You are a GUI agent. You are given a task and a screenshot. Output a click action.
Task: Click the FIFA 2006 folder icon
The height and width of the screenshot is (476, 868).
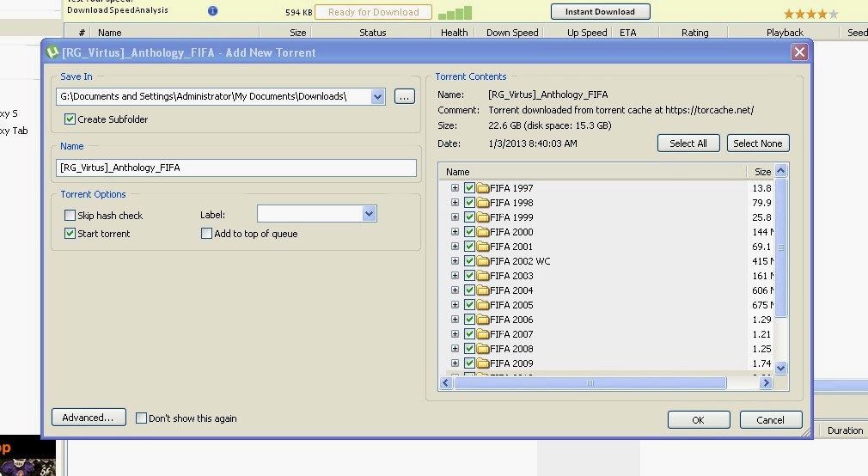coord(483,320)
